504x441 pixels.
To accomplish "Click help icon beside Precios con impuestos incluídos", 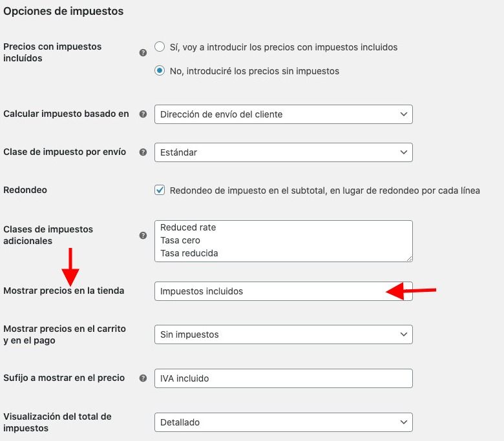I will (143, 53).
